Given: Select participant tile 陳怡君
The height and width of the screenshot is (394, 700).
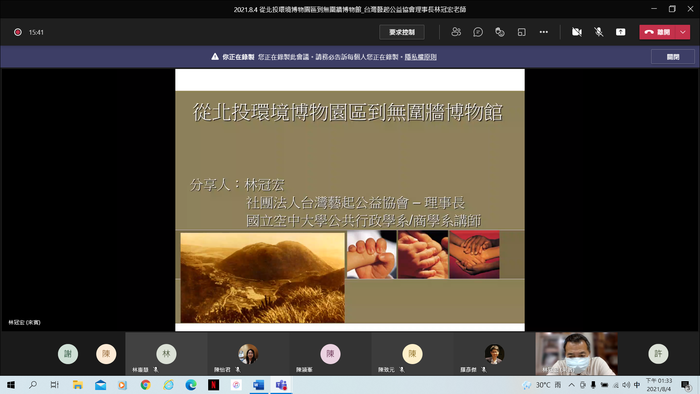Looking at the screenshot, I should (248, 353).
